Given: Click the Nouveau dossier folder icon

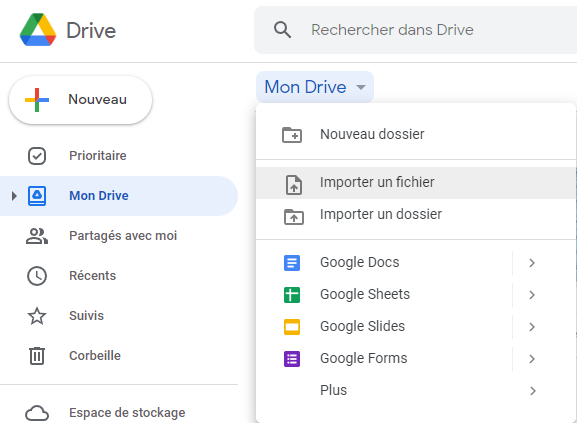Looking at the screenshot, I should [x=292, y=135].
